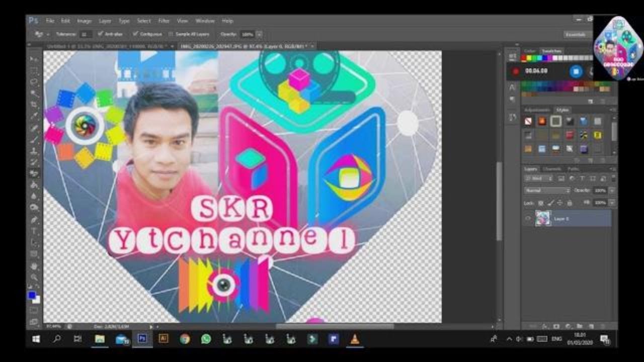The height and width of the screenshot is (362, 644).
Task: Toggle lock image pixels
Action: point(550,203)
